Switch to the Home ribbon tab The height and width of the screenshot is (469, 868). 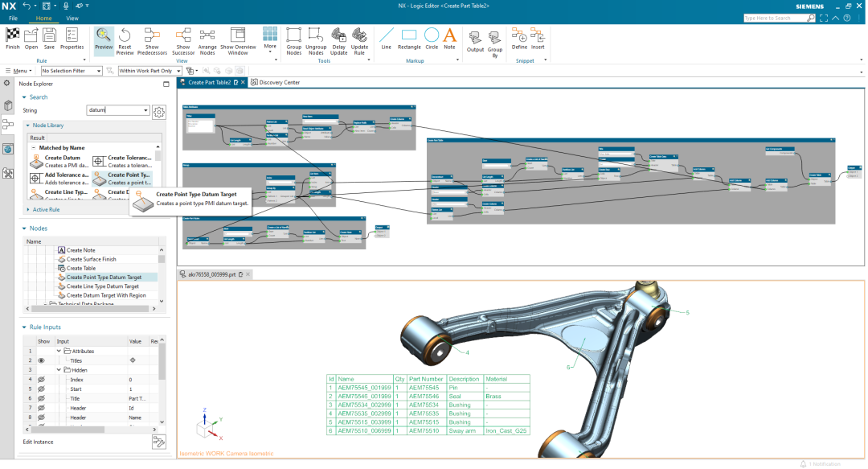pyautogui.click(x=43, y=19)
